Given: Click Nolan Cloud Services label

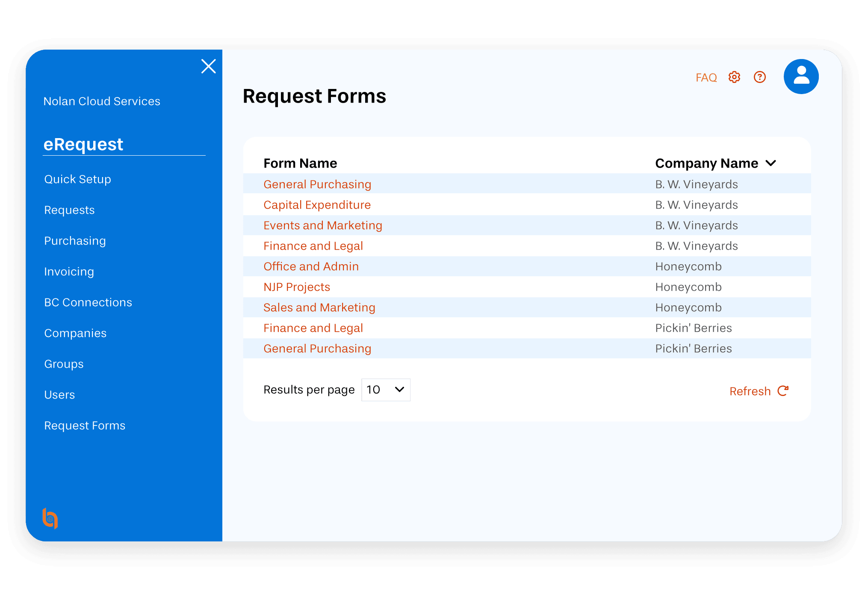Looking at the screenshot, I should click(102, 101).
